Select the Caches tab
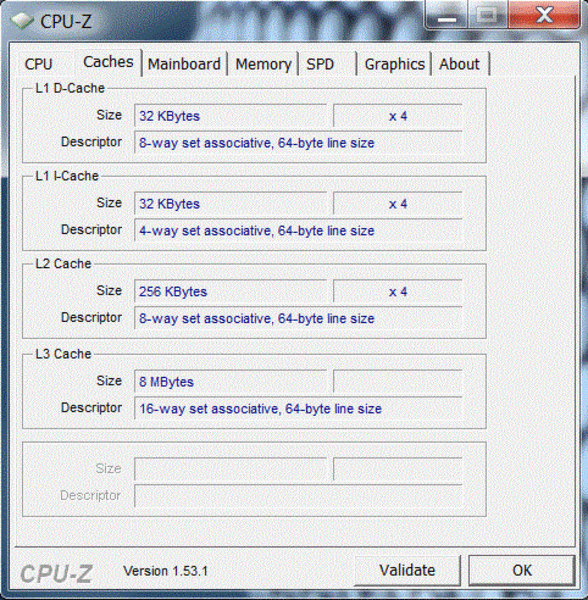Image resolution: width=588 pixels, height=600 pixels. pos(108,62)
